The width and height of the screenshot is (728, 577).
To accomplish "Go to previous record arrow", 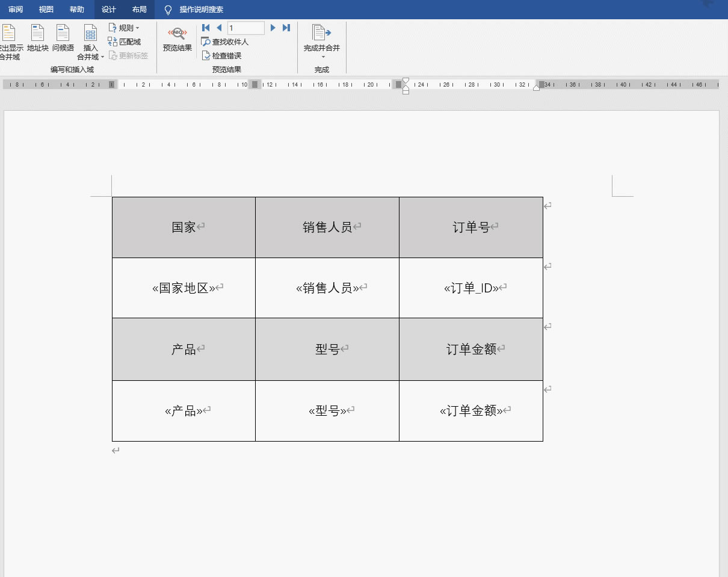I will (x=219, y=28).
